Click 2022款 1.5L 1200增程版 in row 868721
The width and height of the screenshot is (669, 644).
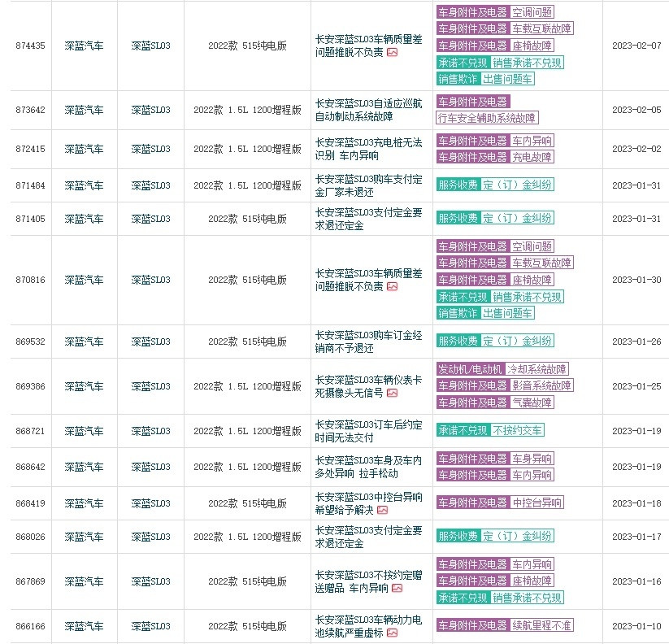click(247, 432)
